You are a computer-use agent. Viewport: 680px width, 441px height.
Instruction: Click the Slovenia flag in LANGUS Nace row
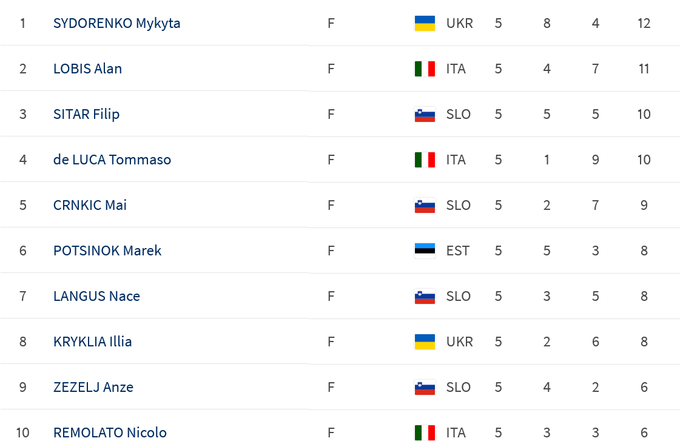[424, 296]
